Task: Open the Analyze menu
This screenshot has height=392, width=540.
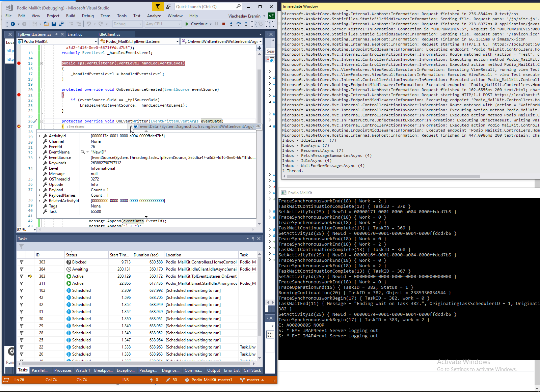Action: pyautogui.click(x=154, y=16)
